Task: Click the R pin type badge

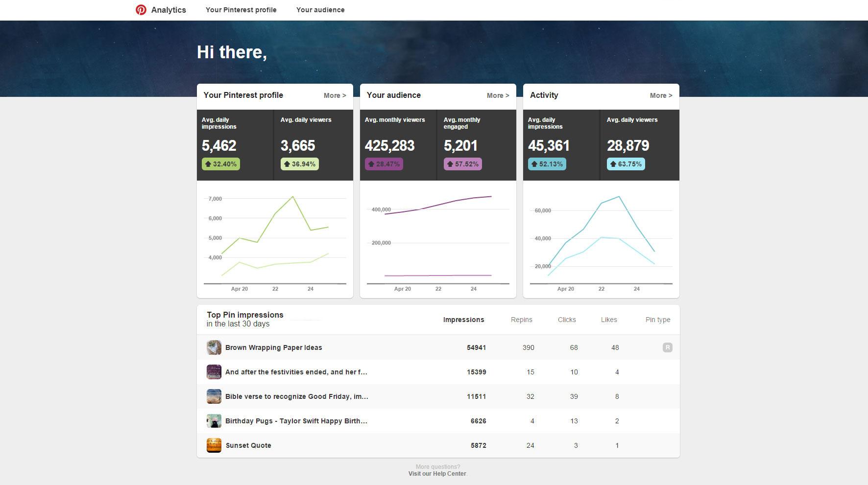Action: tap(667, 347)
